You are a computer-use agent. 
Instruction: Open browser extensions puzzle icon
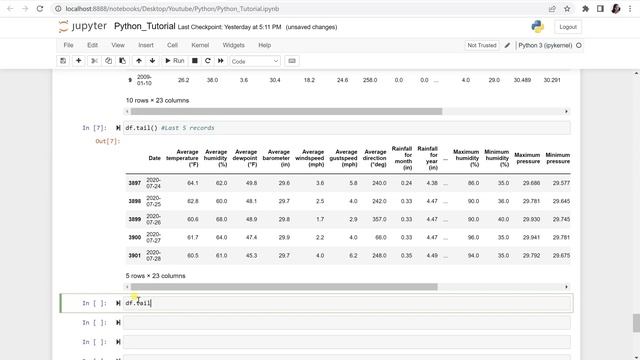pyautogui.click(x=586, y=9)
